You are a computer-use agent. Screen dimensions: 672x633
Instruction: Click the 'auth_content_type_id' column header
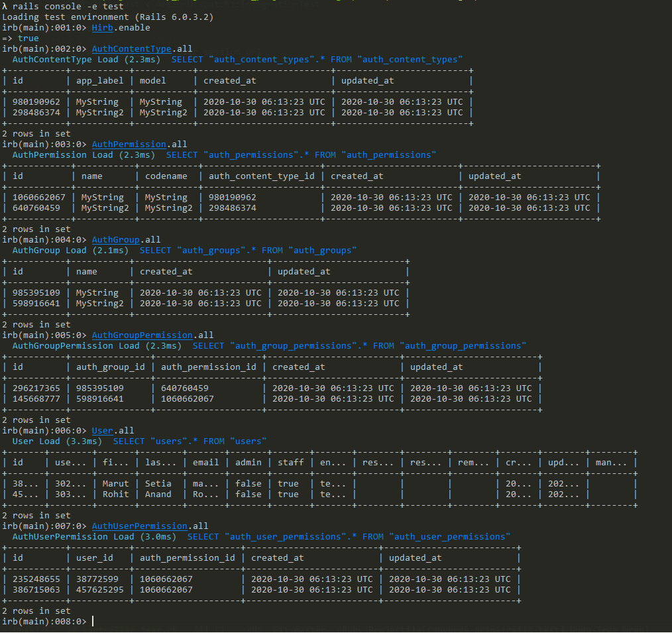pos(261,176)
